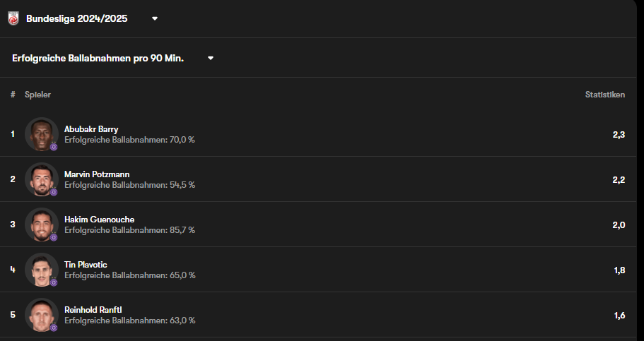Select the Erfolgreiche Ballabnahmen pro 90 Min. label
Viewport: 644px width, 341px height.
(x=98, y=59)
